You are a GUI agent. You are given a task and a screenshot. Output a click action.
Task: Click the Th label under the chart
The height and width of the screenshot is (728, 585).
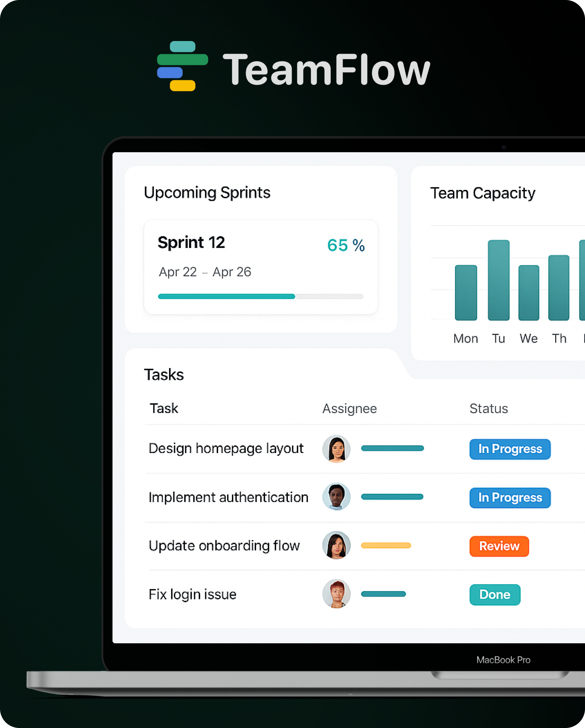tap(559, 338)
